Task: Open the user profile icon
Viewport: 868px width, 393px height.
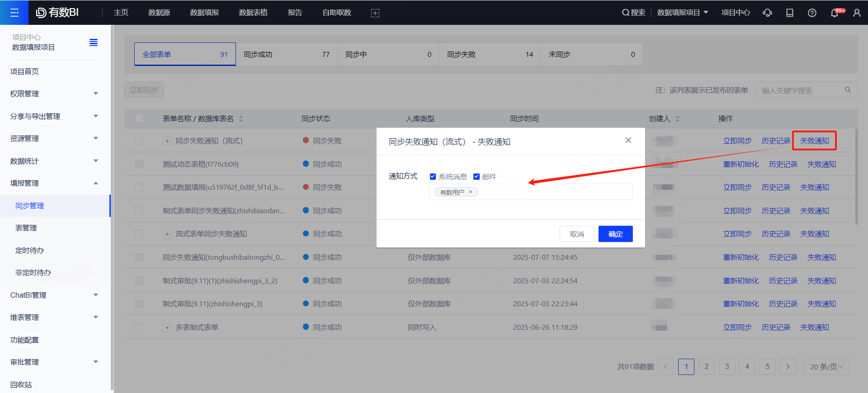Action: [857, 13]
